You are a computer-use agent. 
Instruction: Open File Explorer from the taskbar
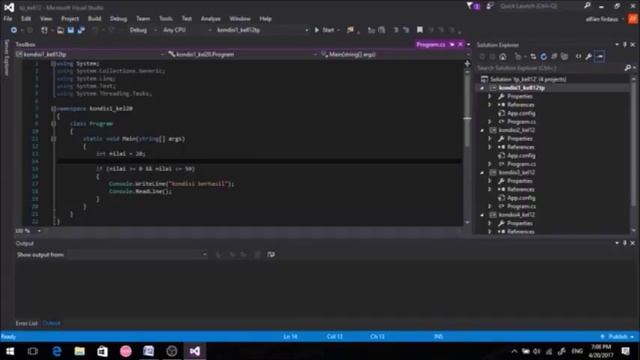pos(79,351)
